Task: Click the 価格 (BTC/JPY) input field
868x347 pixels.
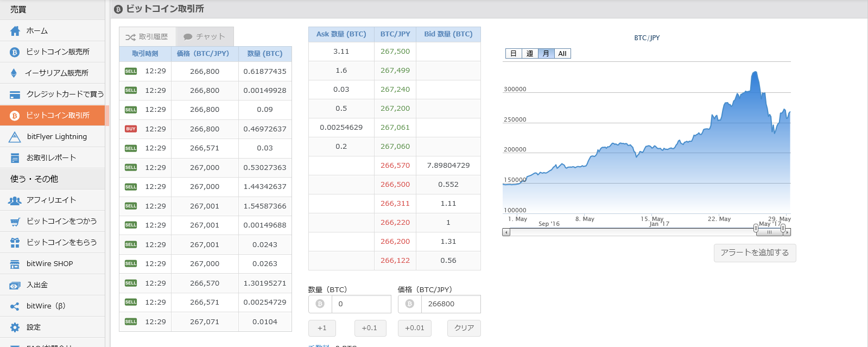Action: (450, 304)
